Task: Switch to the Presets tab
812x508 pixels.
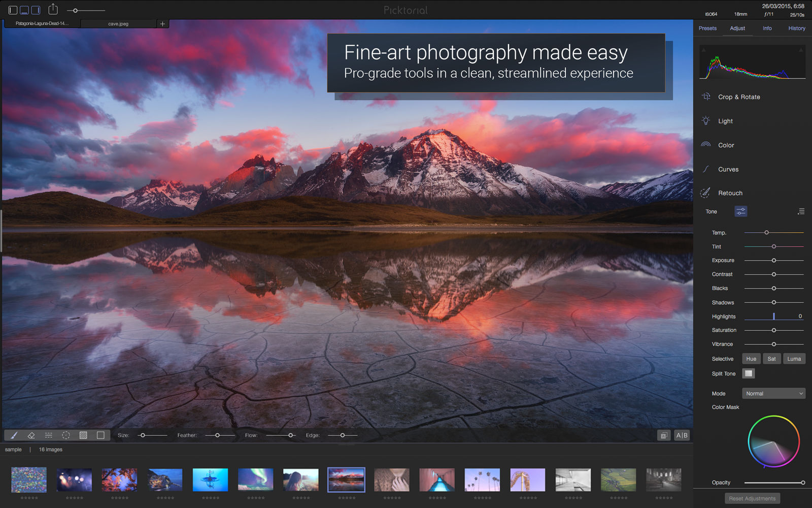Action: click(707, 28)
